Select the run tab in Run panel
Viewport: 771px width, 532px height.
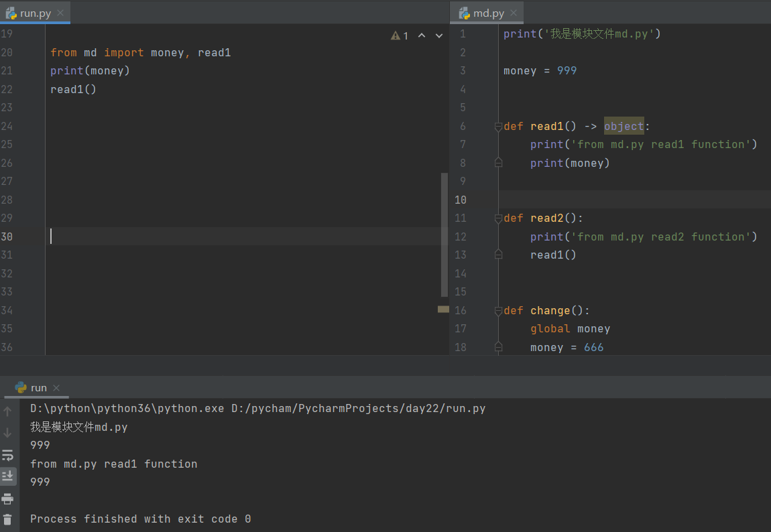tap(38, 387)
